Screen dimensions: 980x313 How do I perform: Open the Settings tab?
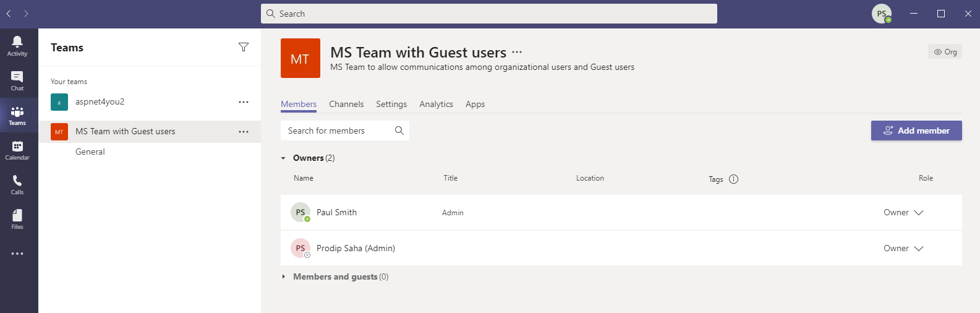(391, 105)
